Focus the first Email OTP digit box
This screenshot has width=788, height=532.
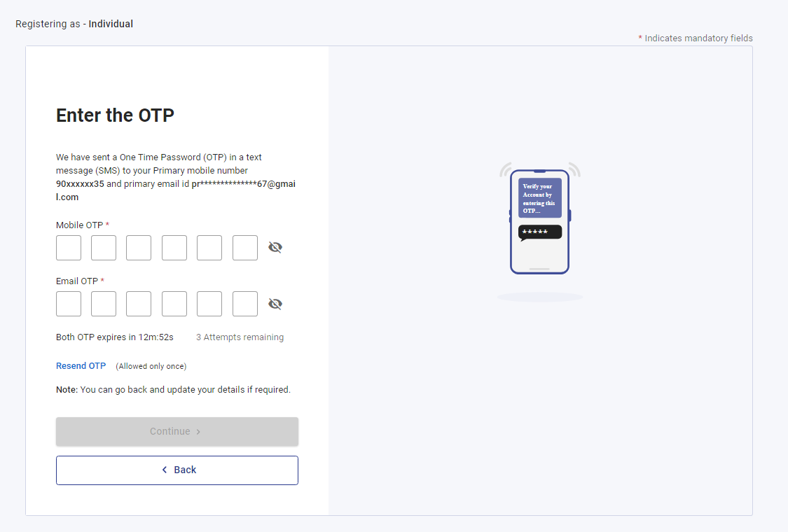pos(69,304)
